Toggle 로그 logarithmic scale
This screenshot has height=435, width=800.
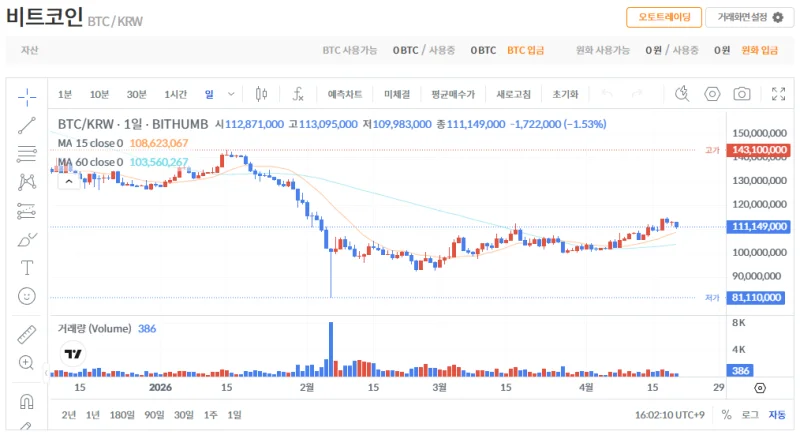click(750, 415)
